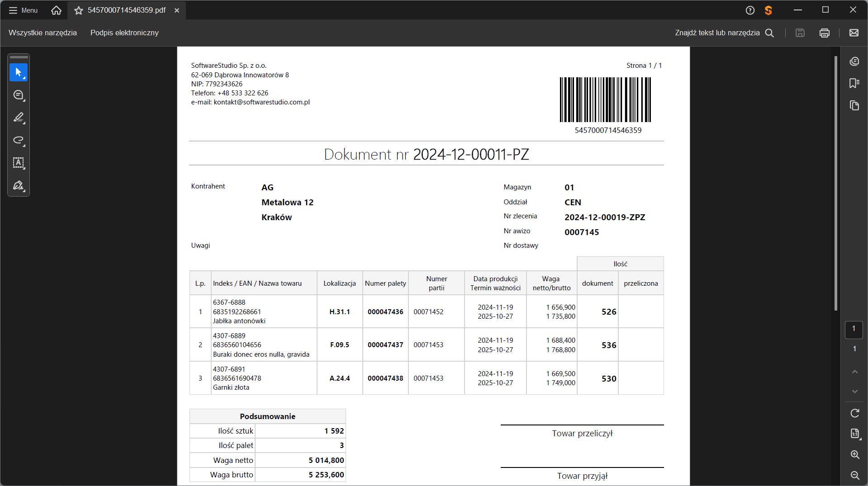The height and width of the screenshot is (486, 868).
Task: Click the quick tools panel drag handle
Action: coord(19,57)
